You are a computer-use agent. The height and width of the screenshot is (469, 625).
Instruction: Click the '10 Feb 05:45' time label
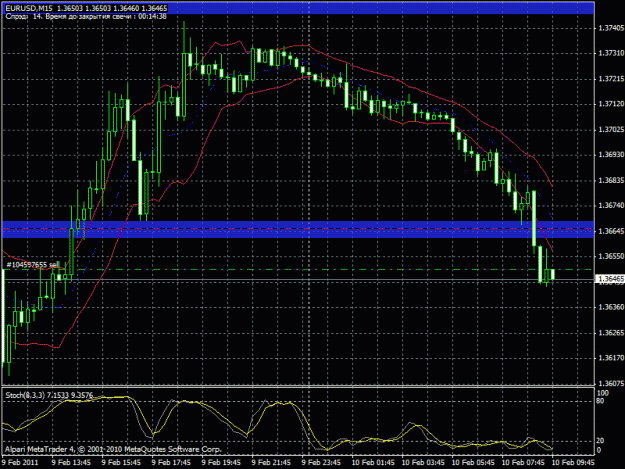tap(473, 462)
